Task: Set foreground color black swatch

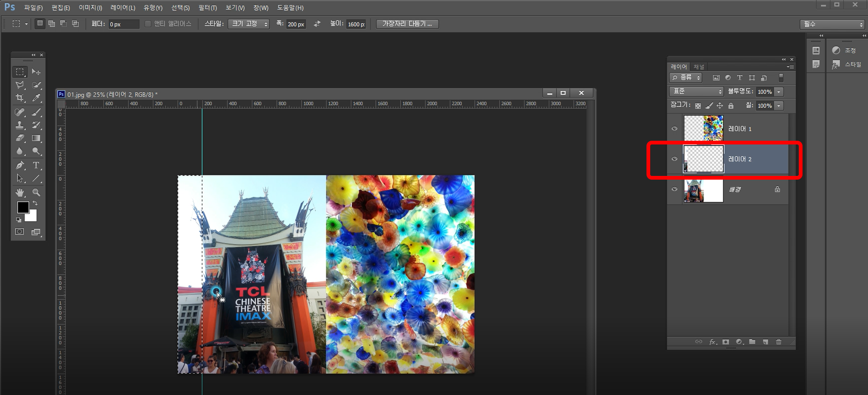Action: pyautogui.click(x=22, y=207)
